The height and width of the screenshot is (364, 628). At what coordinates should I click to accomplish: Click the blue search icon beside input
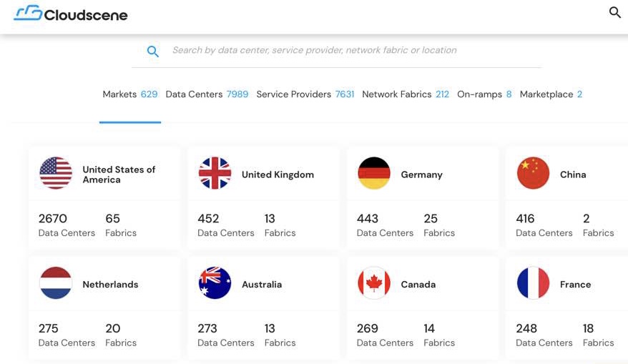[152, 51]
